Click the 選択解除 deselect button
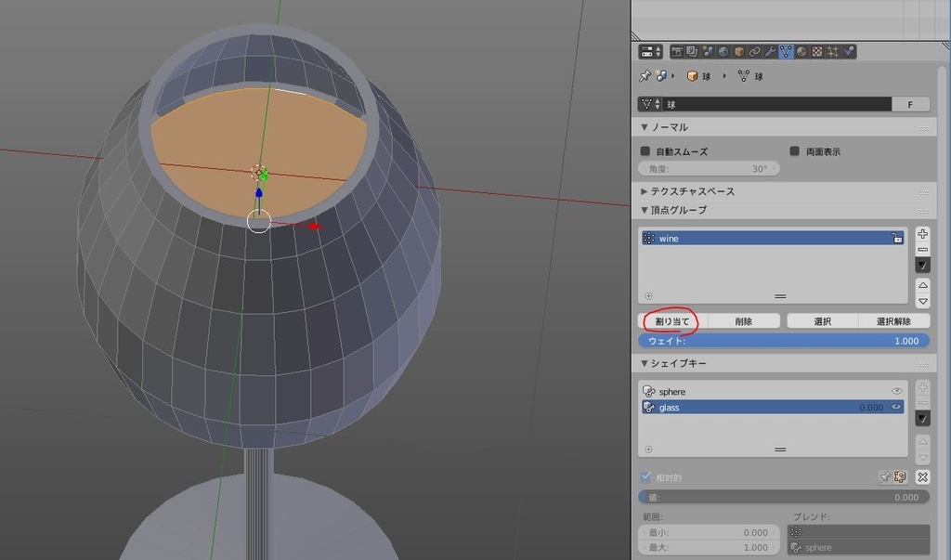The height and width of the screenshot is (560, 951). [894, 321]
